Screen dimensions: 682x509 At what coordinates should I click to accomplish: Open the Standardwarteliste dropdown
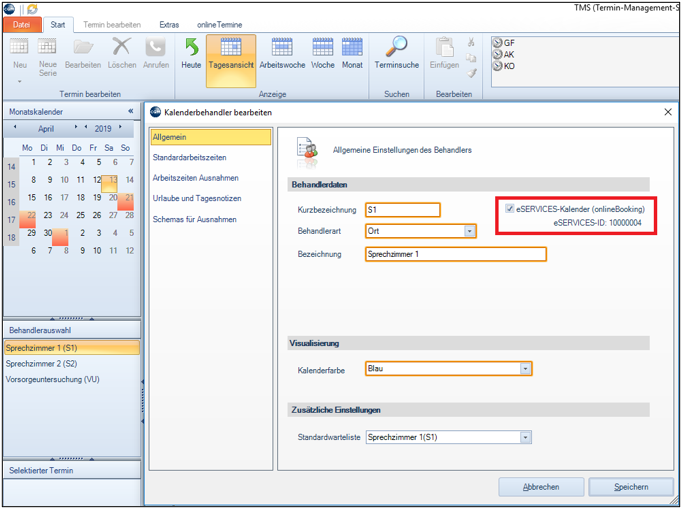click(x=525, y=437)
